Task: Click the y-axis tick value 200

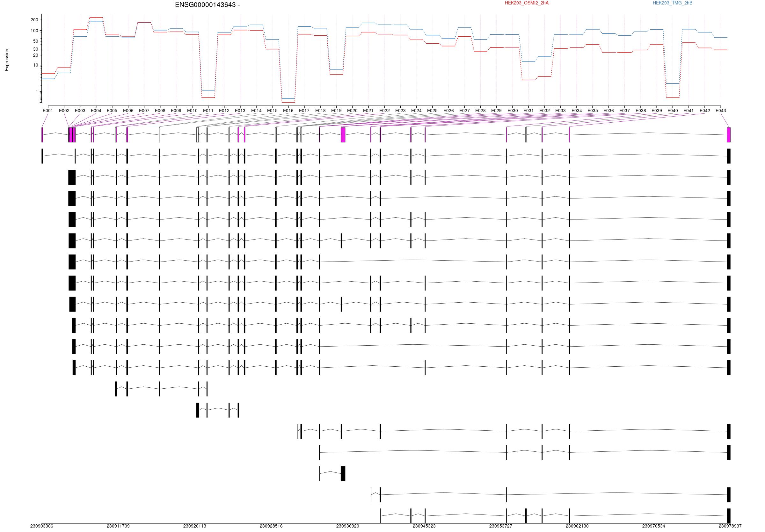Action: 34,20
